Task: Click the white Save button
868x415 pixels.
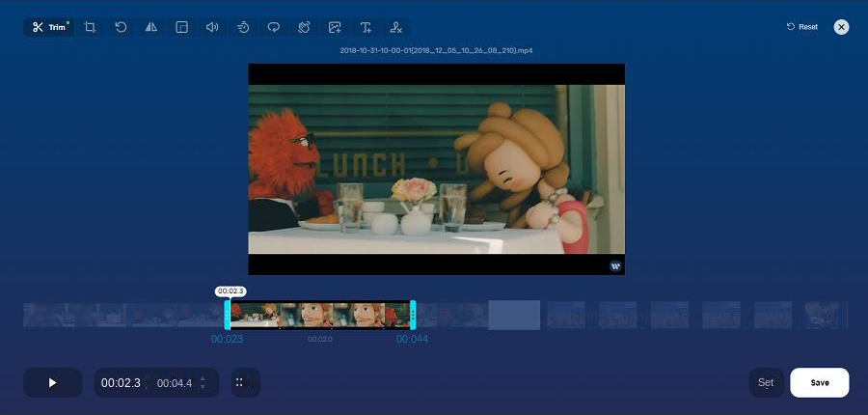Action: 819,383
